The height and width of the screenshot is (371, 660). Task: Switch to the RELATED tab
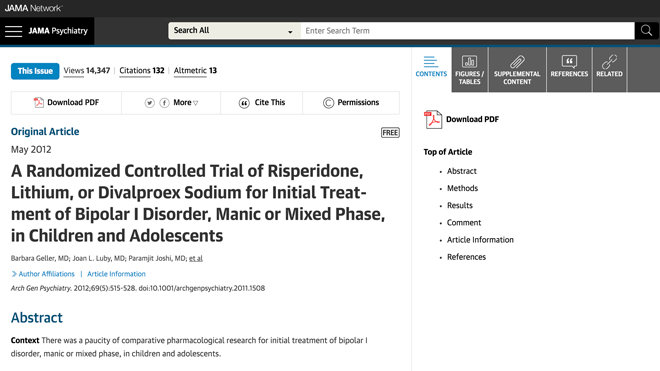(x=609, y=69)
